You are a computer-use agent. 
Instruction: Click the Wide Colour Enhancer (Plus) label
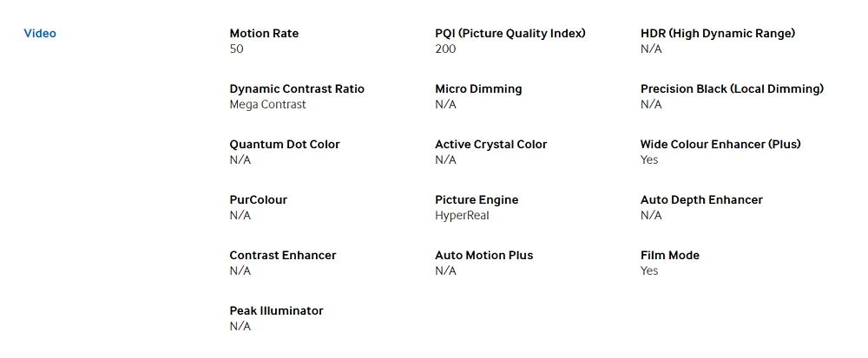point(720,145)
